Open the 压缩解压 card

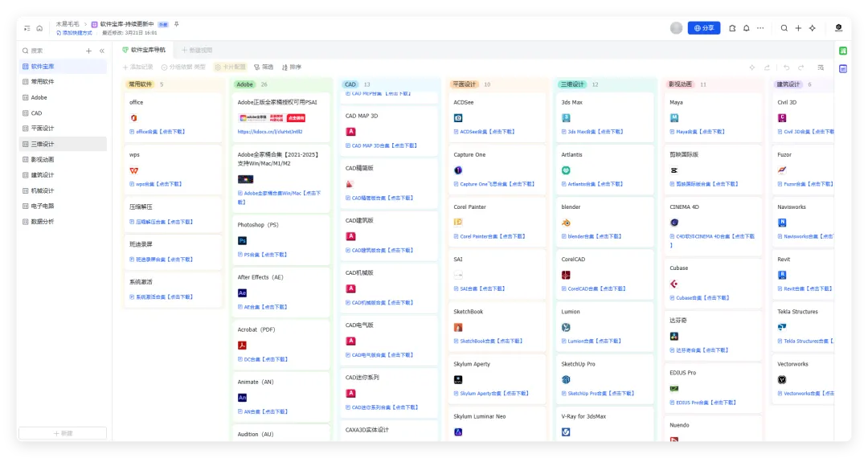(173, 214)
